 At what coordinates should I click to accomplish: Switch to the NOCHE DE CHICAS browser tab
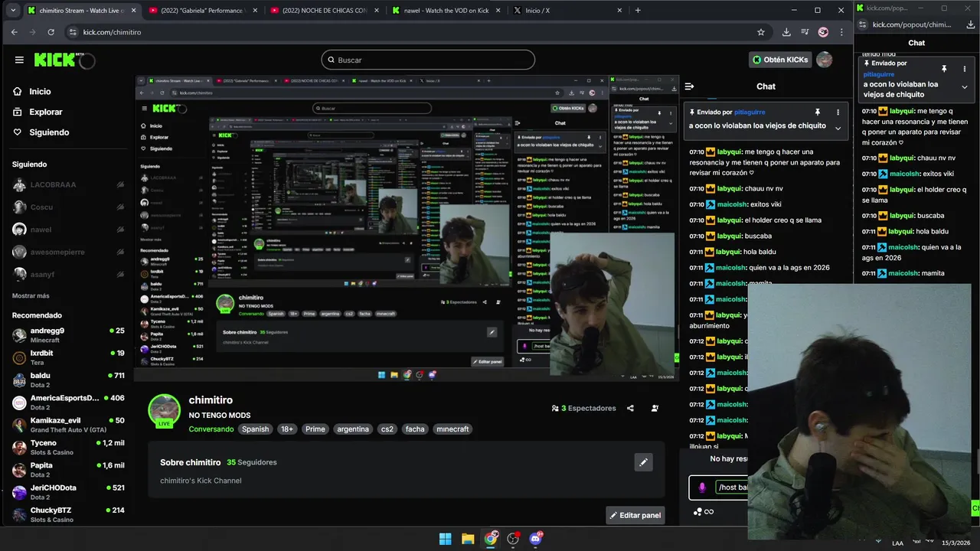(x=324, y=11)
